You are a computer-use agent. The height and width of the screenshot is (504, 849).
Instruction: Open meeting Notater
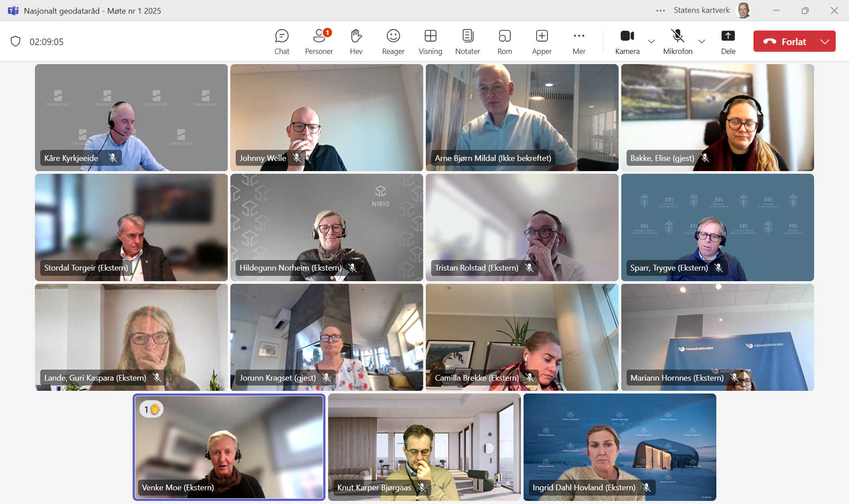tap(467, 42)
